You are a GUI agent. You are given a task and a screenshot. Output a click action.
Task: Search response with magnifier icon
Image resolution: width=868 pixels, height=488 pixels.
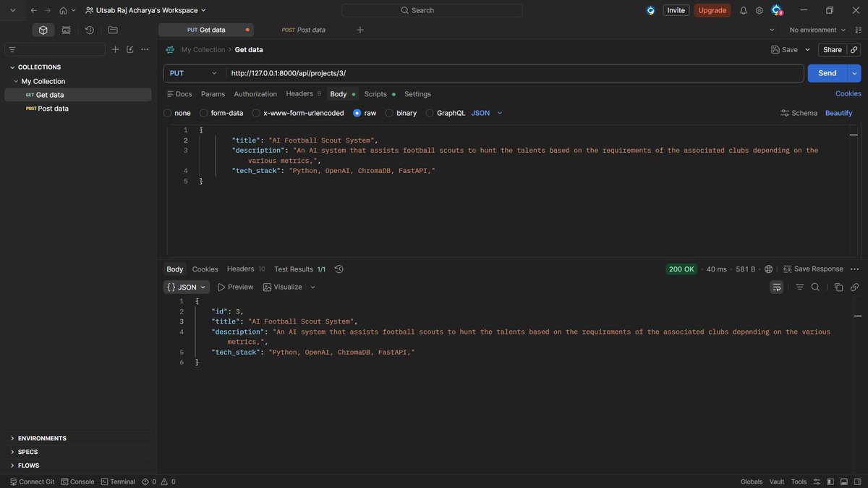click(x=816, y=287)
